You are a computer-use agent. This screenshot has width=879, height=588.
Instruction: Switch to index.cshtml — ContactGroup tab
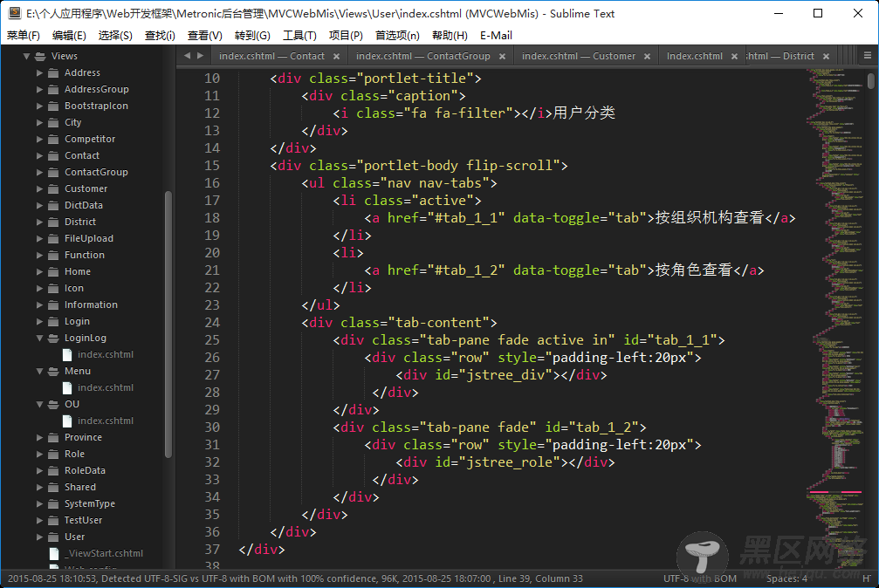(422, 56)
